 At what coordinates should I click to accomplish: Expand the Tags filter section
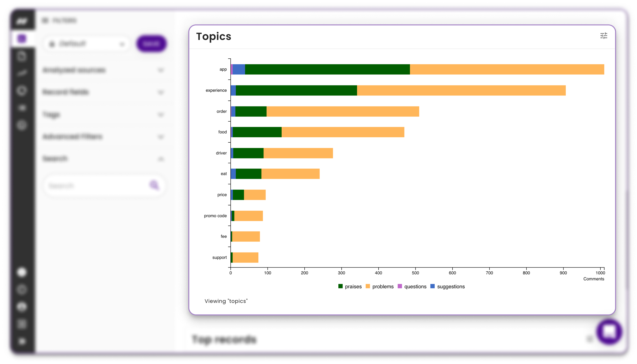click(x=103, y=114)
